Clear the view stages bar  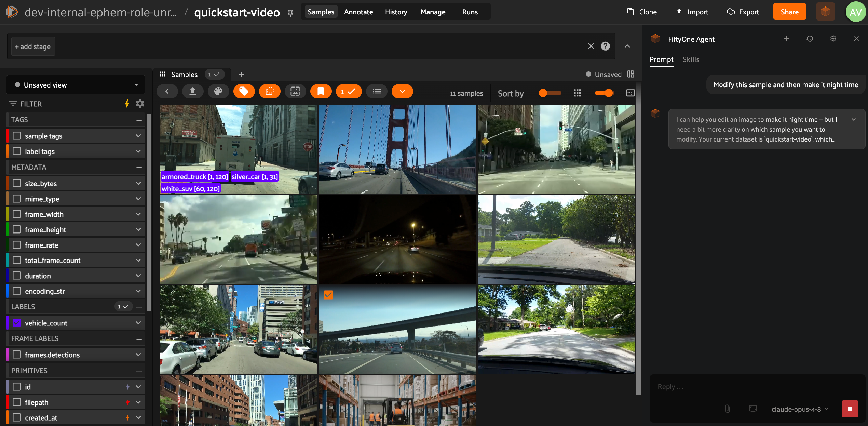(x=591, y=46)
